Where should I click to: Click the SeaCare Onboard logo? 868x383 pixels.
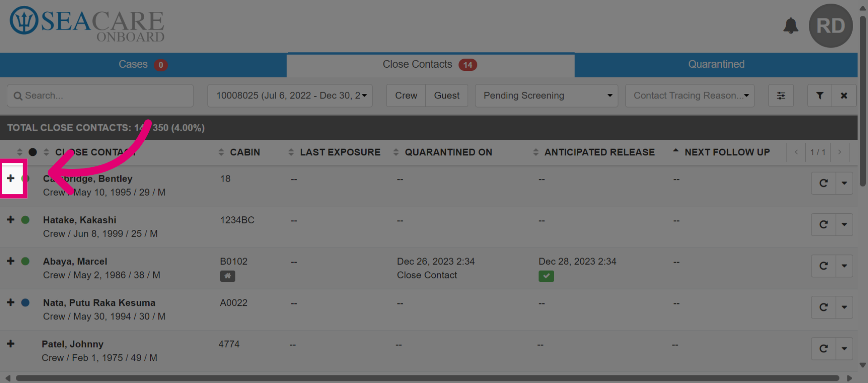(87, 24)
